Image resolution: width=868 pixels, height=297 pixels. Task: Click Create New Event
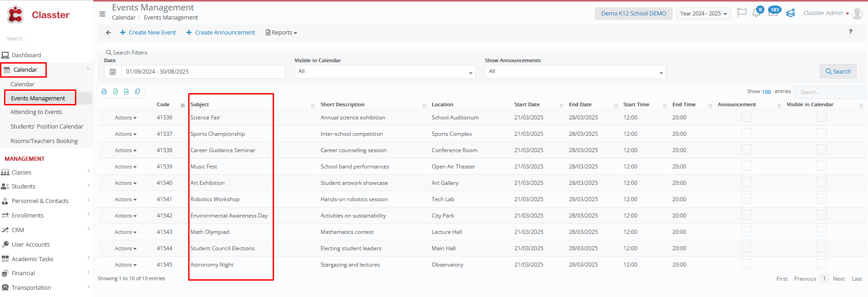[x=148, y=33]
